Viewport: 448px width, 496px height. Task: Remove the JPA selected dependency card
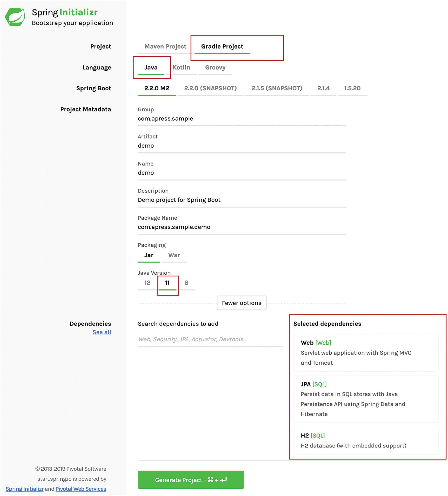(366, 399)
